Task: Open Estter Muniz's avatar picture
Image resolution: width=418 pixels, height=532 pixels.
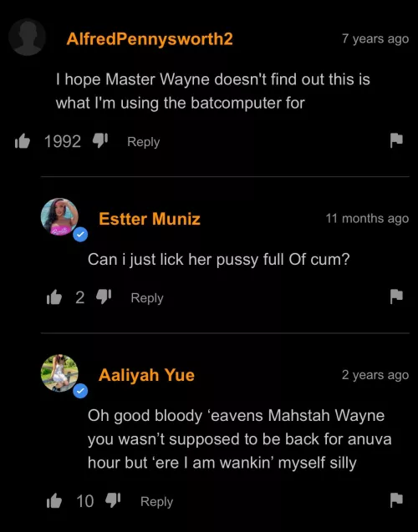Action: click(x=59, y=217)
